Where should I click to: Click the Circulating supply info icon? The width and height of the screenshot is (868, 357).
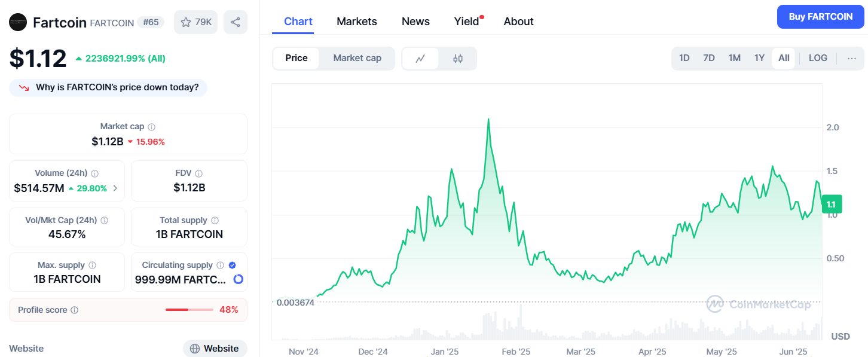point(220,266)
